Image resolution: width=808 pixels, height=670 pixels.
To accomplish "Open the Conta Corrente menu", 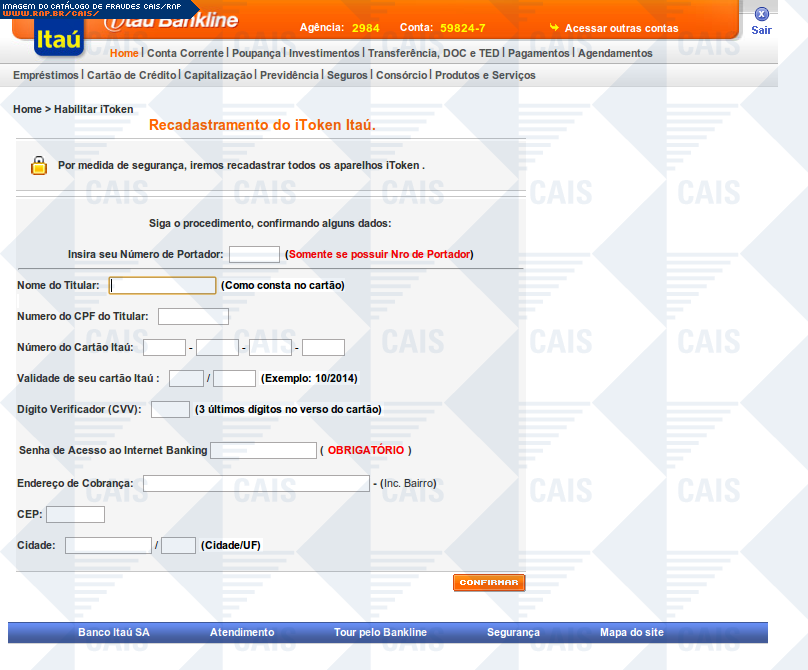I will 185,53.
